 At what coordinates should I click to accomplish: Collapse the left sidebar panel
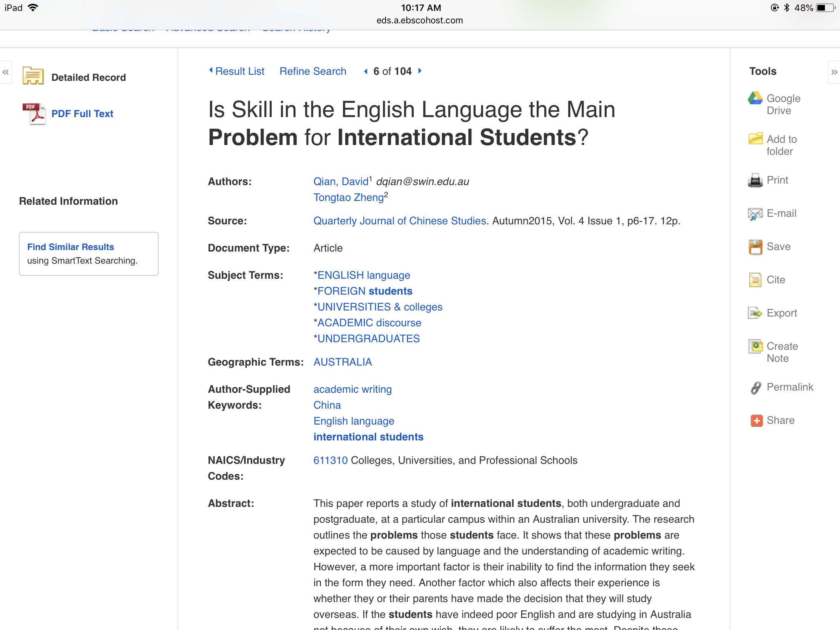pyautogui.click(x=5, y=72)
